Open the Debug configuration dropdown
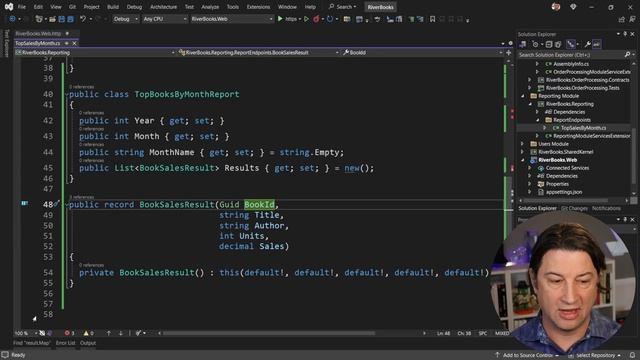Image resolution: width=640 pixels, height=360 pixels. 125,19
